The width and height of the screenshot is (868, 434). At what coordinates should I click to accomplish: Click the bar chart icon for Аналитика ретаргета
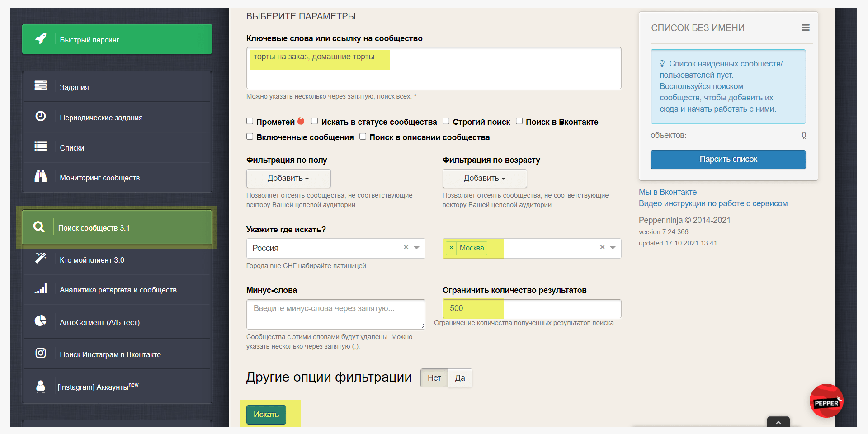[x=41, y=289]
